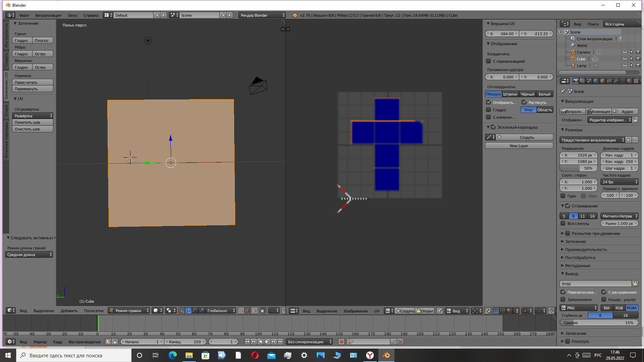644x362 pixels.
Task: Enable the 'С нормализацией' checkbox
Action: coord(489,61)
